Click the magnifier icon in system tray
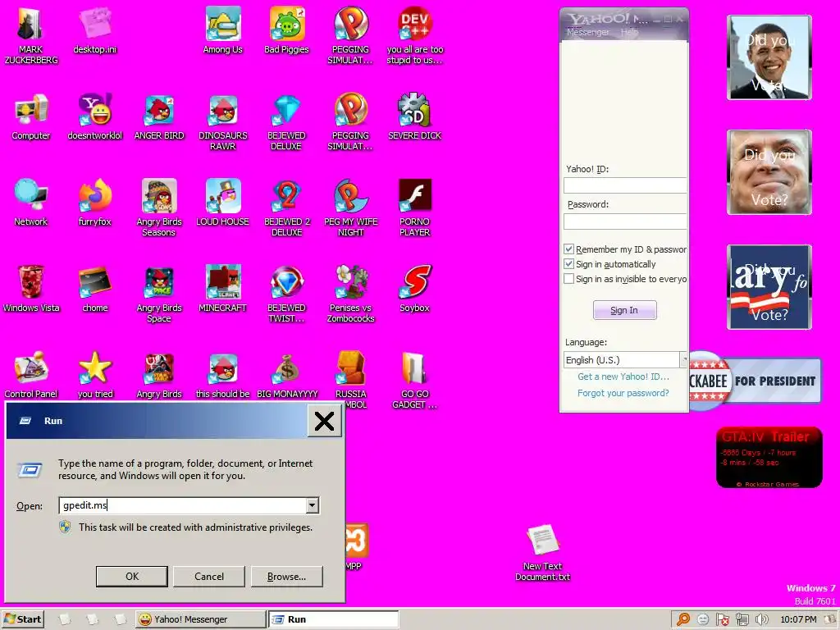840x630 pixels. pyautogui.click(x=683, y=619)
